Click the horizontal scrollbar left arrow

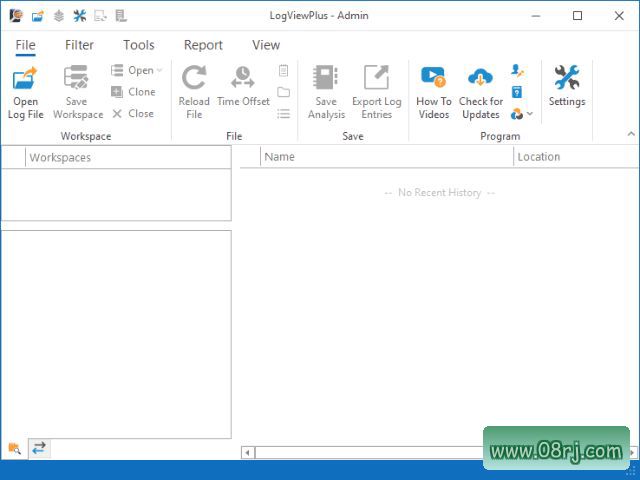tap(247, 453)
